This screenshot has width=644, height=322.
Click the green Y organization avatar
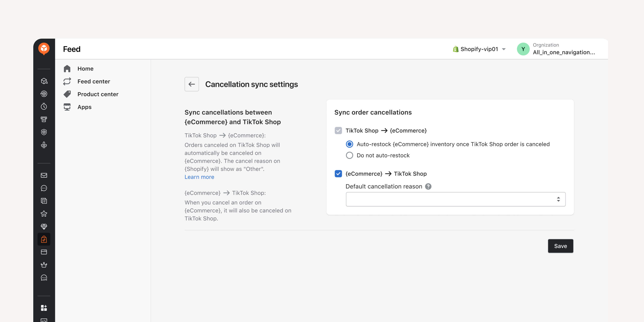(523, 49)
